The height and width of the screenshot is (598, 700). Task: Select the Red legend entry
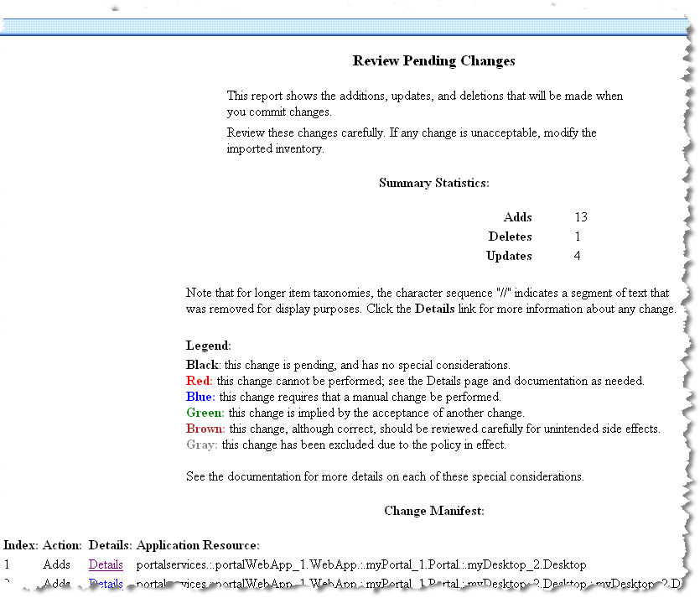tap(415, 381)
